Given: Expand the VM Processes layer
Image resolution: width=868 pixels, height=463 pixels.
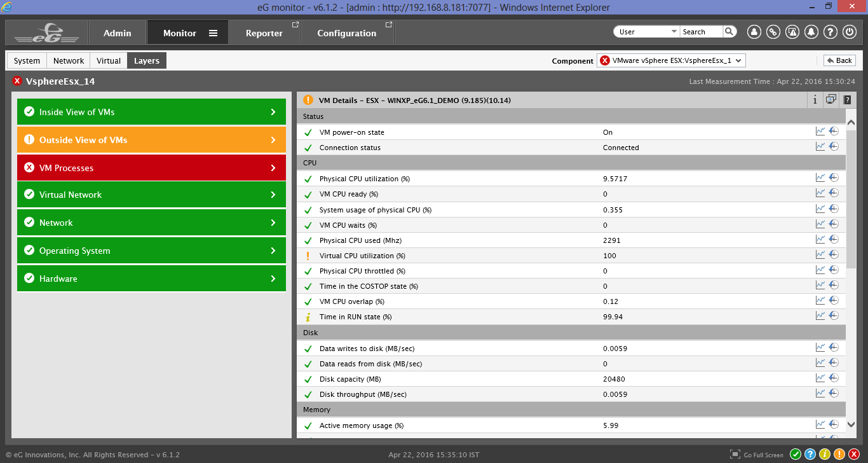Looking at the screenshot, I should (x=151, y=168).
